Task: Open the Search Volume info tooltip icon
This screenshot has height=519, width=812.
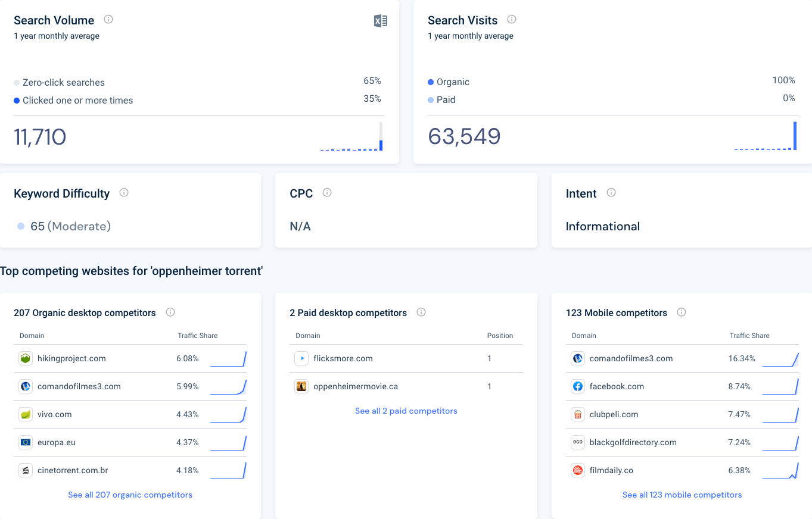Action: pos(108,19)
